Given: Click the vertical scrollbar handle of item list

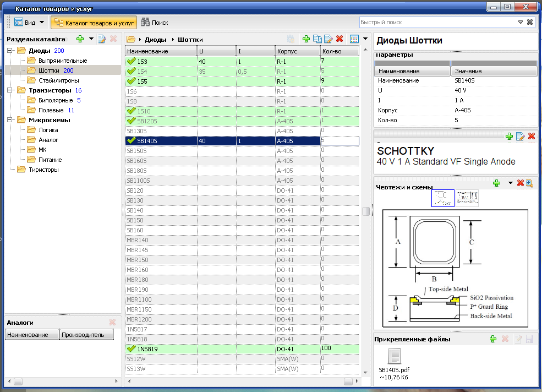Looking at the screenshot, I should (x=366, y=211).
